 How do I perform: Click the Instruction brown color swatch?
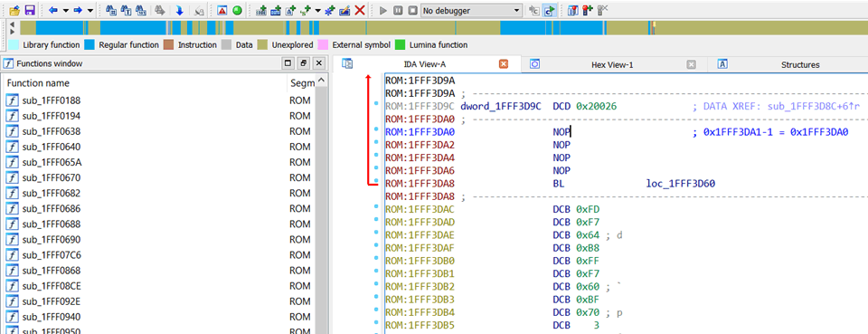[x=169, y=45]
